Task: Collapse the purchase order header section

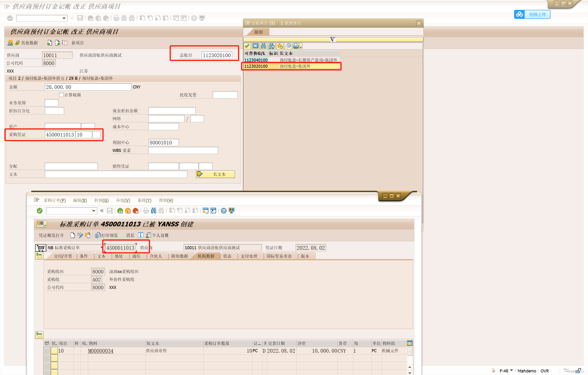Action: pos(39,256)
